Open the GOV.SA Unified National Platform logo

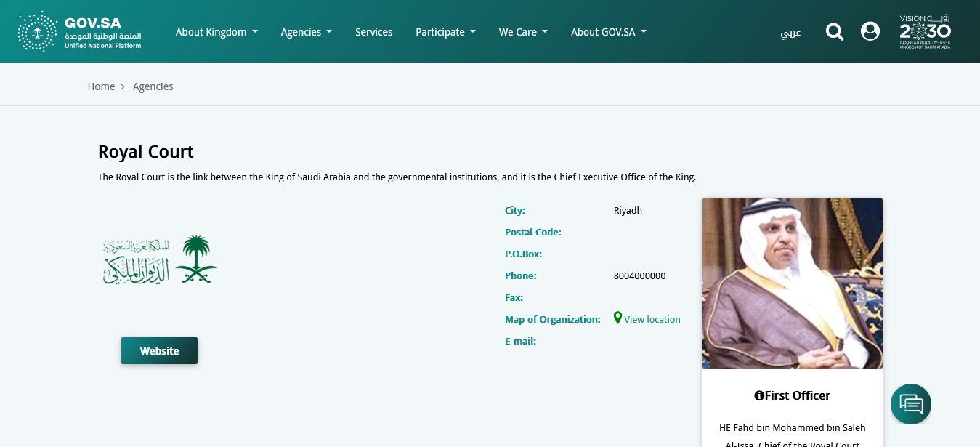tap(79, 31)
